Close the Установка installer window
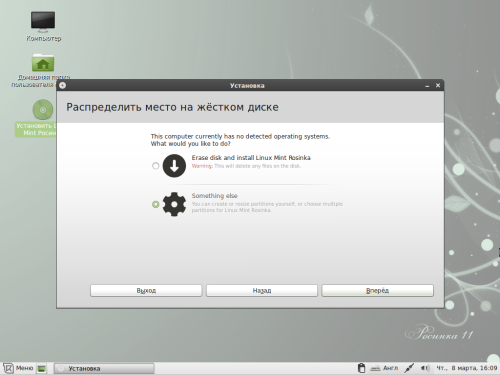 point(438,85)
